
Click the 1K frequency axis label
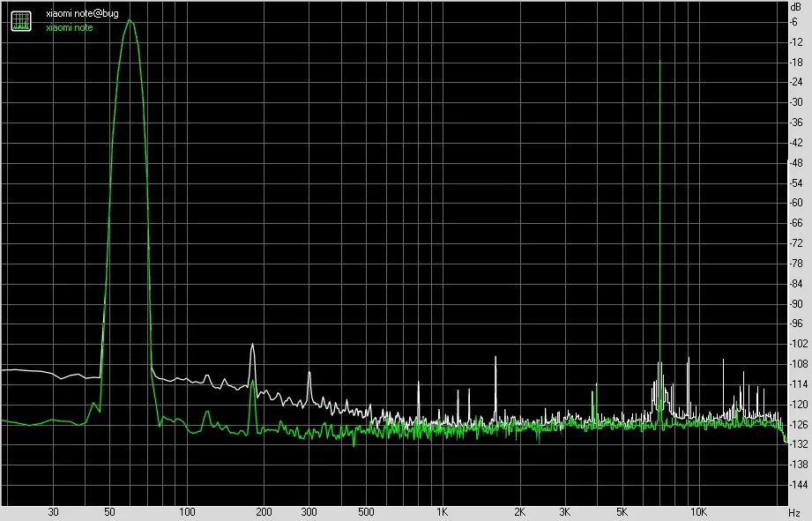442,512
